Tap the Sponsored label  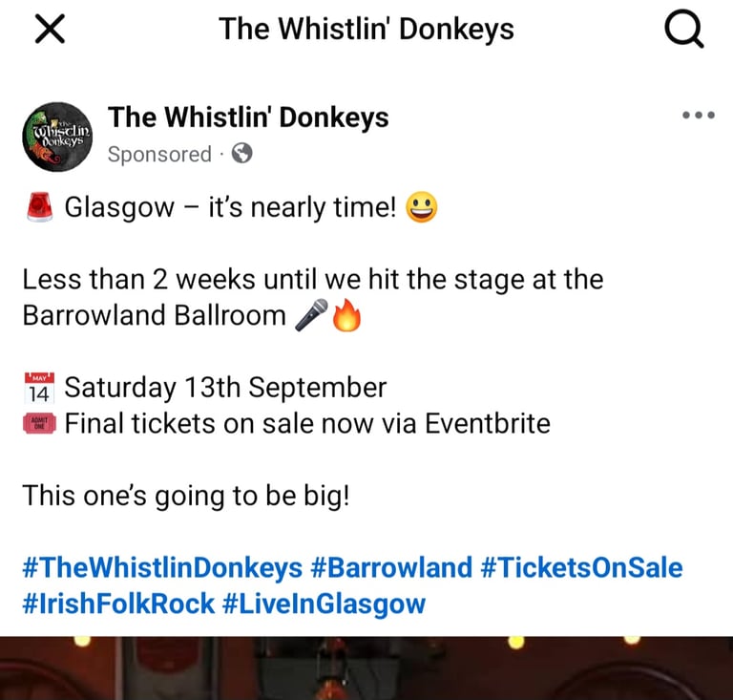click(159, 155)
